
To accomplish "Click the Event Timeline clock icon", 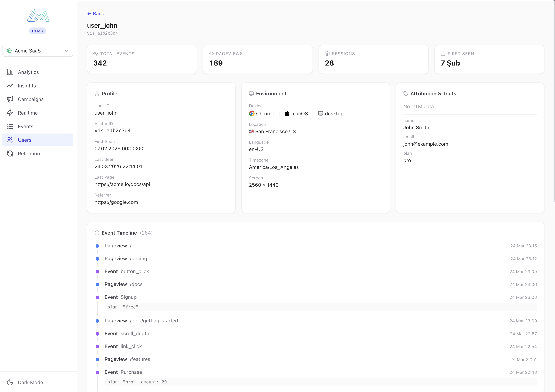I will [x=97, y=233].
